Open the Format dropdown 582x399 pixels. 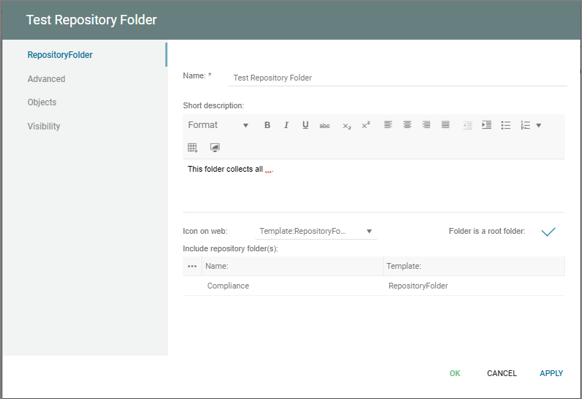point(218,125)
